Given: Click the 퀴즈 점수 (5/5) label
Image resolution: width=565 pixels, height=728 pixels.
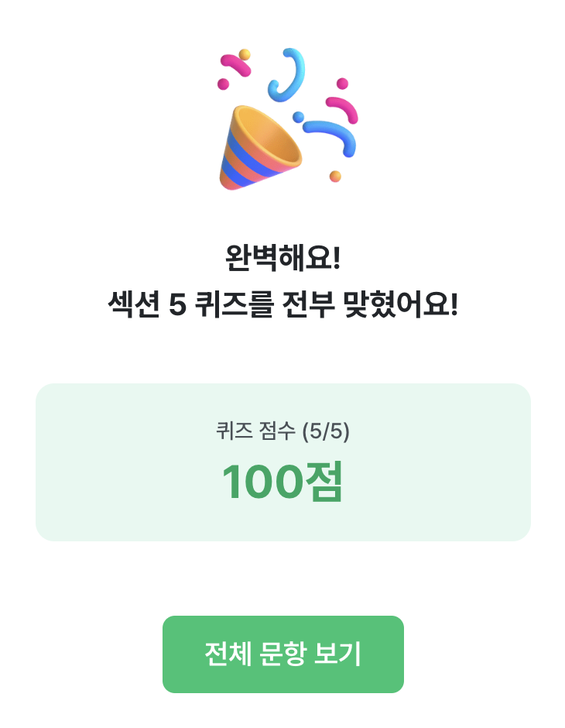Looking at the screenshot, I should [x=283, y=431].
